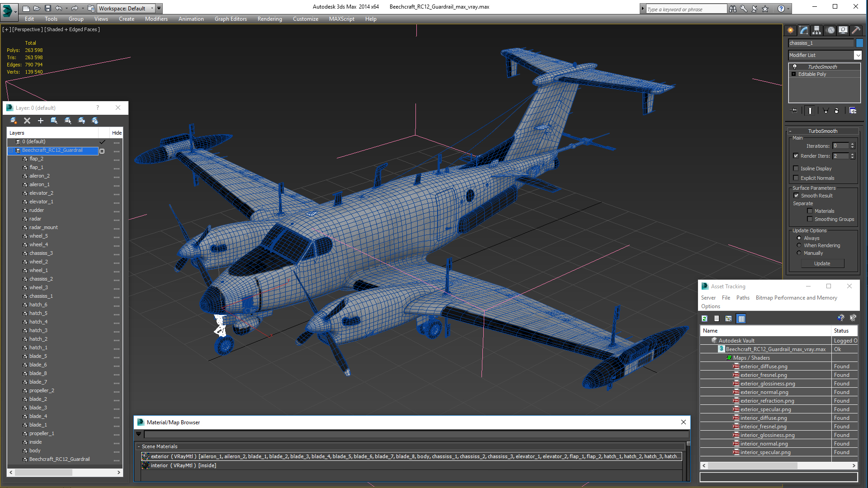Open the Create command panel tab
This screenshot has width=868, height=488.
coord(790,30)
